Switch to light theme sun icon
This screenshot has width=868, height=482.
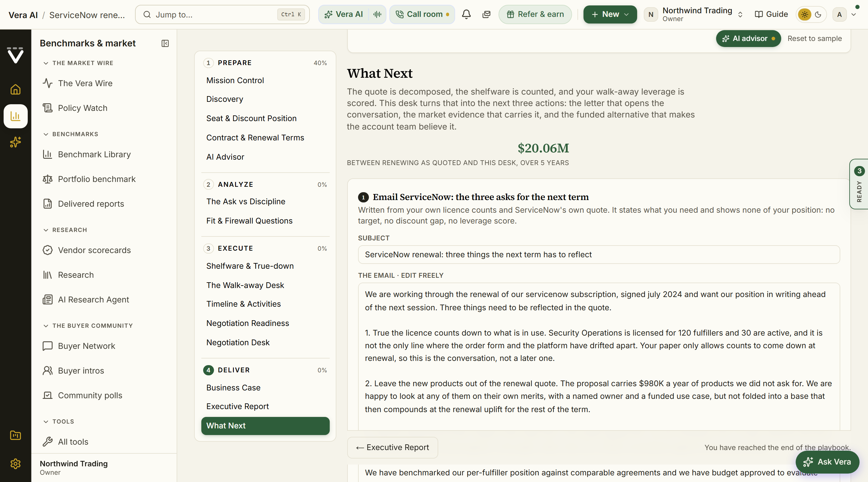tap(804, 14)
